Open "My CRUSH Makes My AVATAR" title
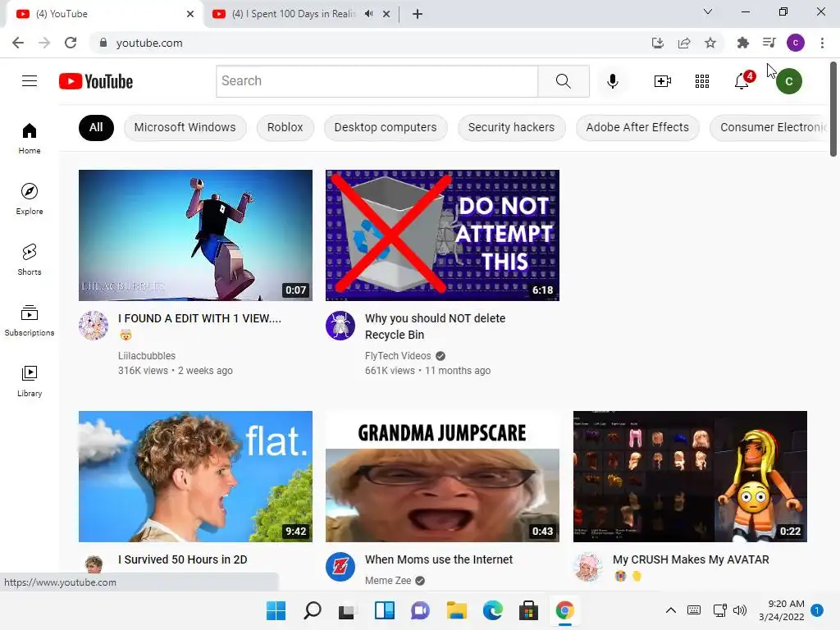Screen dimensions: 840x630 pos(691,559)
